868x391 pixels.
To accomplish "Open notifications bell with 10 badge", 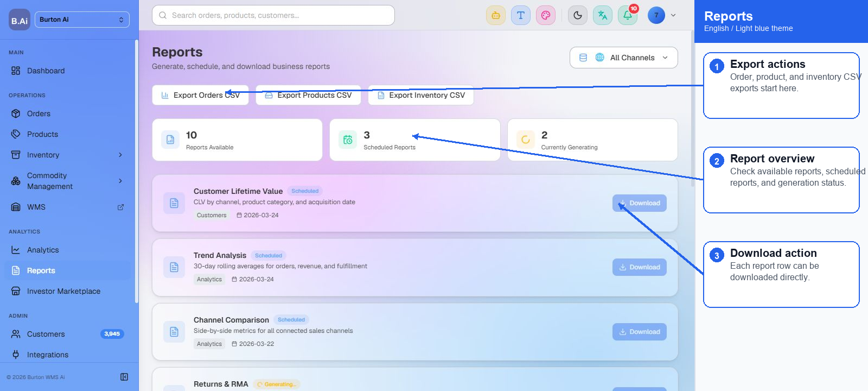I will coord(628,15).
